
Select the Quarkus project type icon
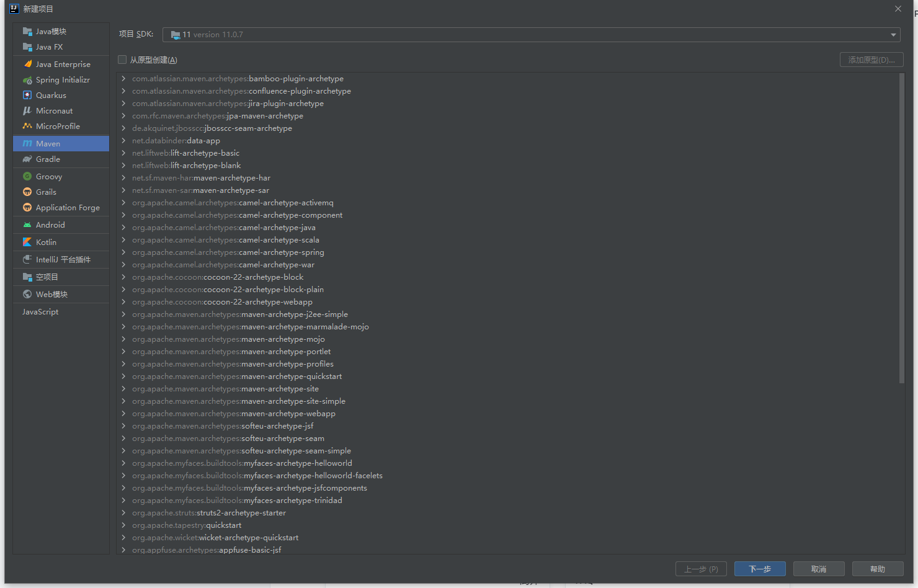tap(27, 96)
